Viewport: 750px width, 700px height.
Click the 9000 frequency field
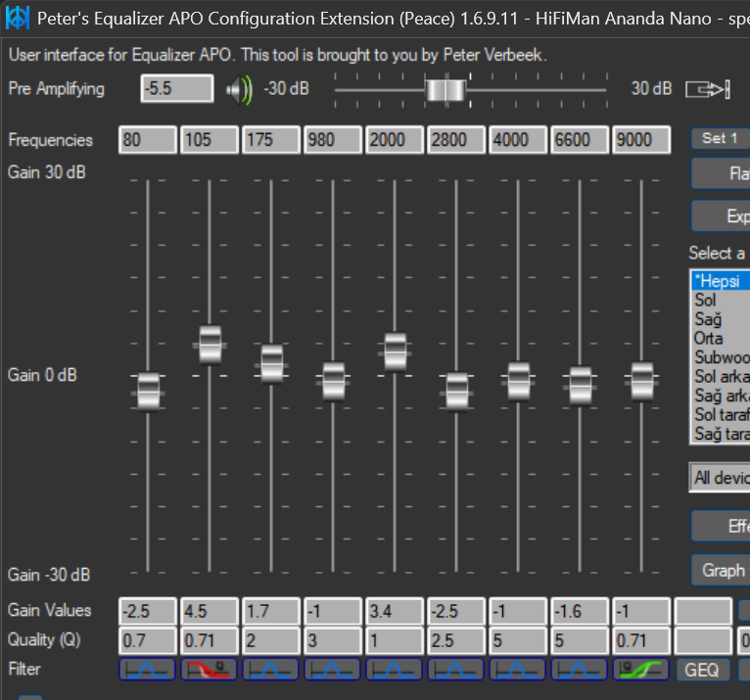pos(641,140)
